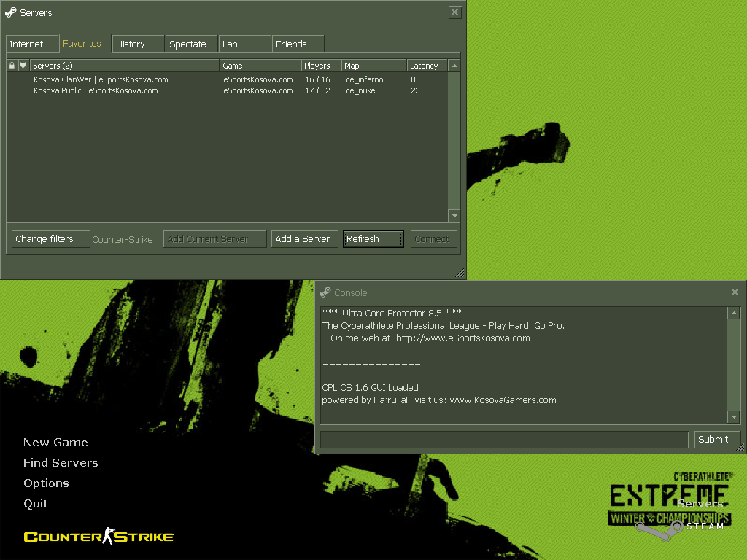Screen dimensions: 747x560
Task: Open Options from the main menu
Action: click(x=46, y=483)
